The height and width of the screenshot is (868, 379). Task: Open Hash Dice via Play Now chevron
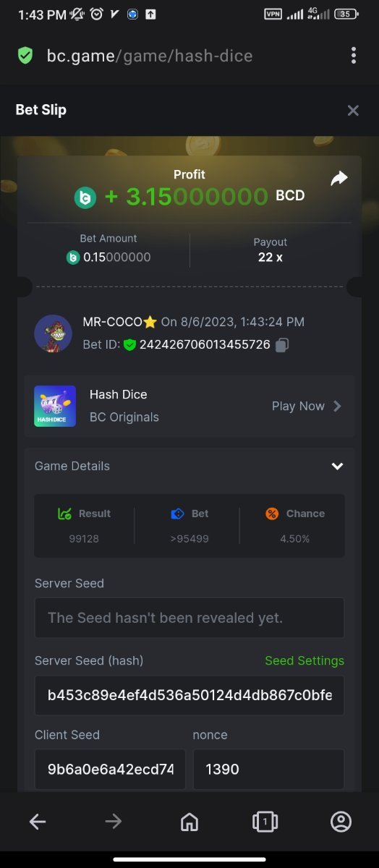(x=337, y=406)
